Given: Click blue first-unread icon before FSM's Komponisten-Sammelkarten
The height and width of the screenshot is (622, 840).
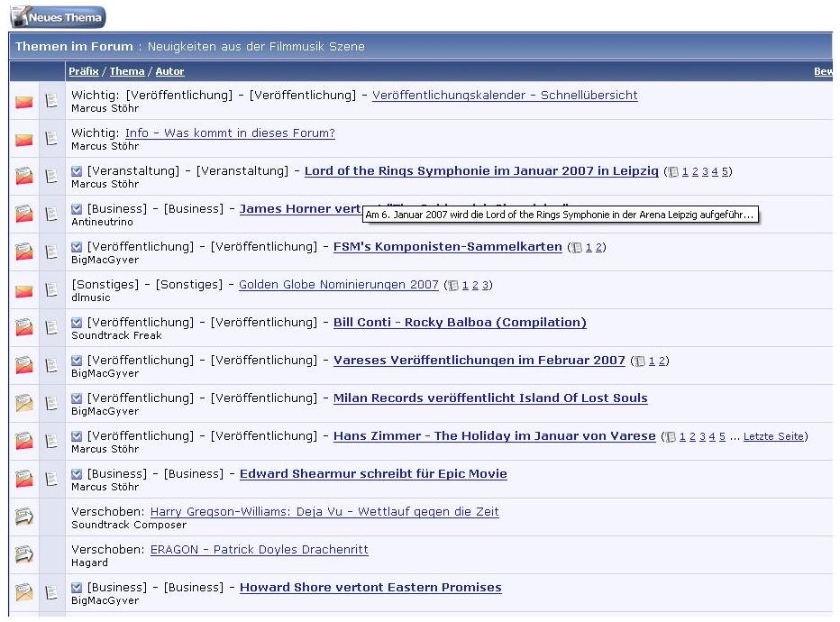Looking at the screenshot, I should pyautogui.click(x=78, y=247).
